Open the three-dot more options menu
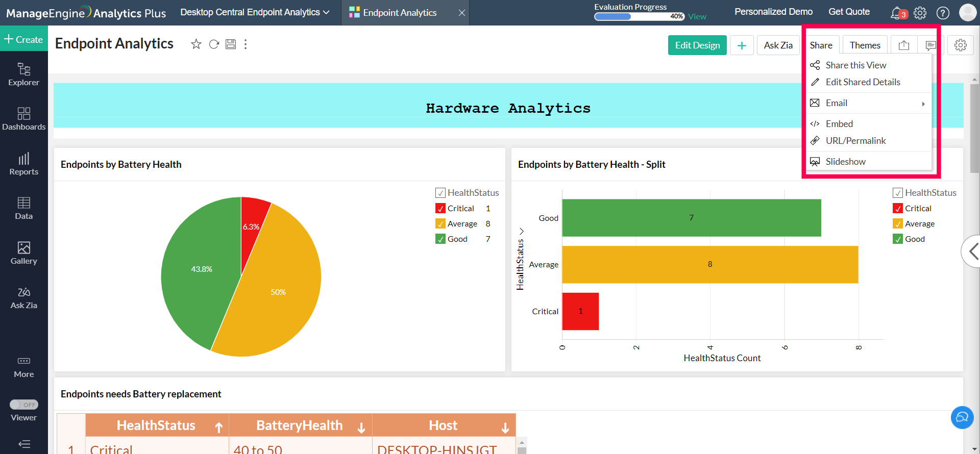Viewport: 980px width, 454px height. coord(246,44)
